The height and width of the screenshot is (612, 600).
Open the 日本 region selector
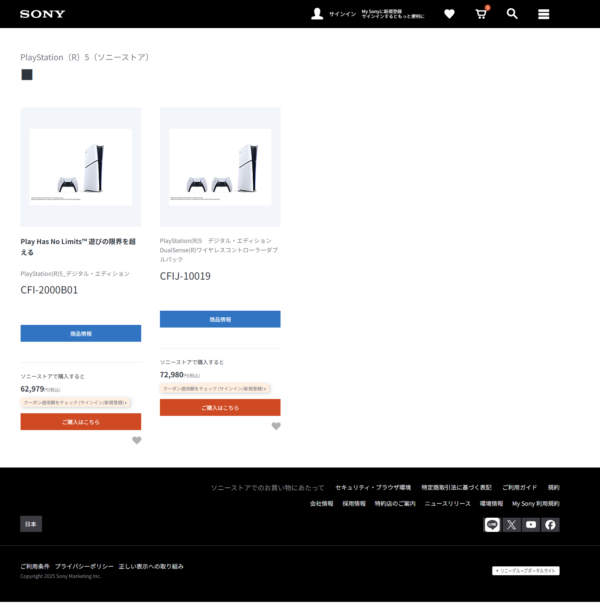[x=31, y=524]
